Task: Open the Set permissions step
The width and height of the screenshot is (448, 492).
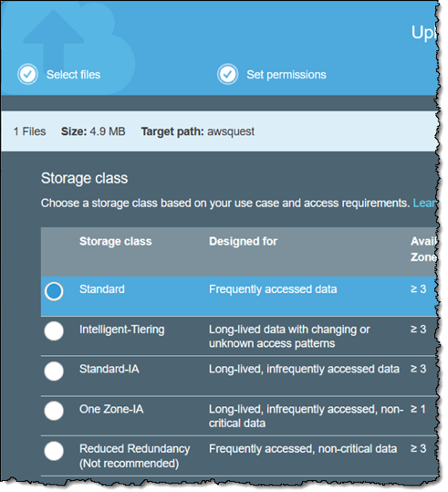Action: 287,75
